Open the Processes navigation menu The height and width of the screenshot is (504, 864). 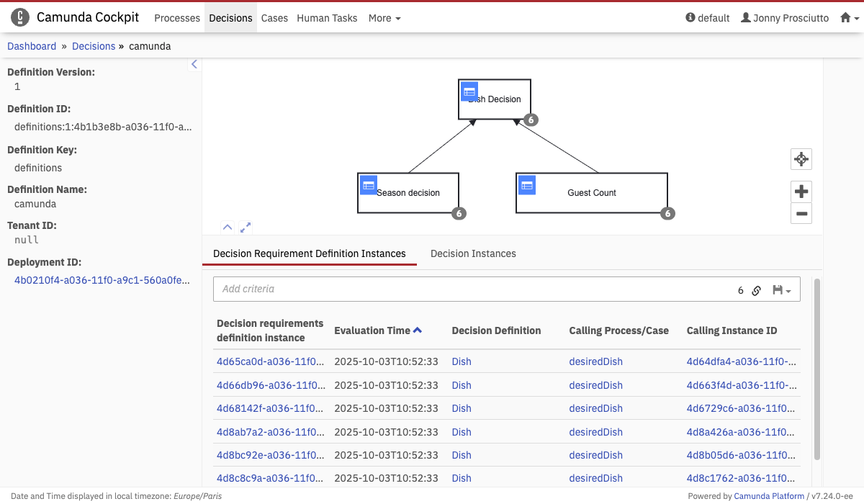click(x=177, y=18)
